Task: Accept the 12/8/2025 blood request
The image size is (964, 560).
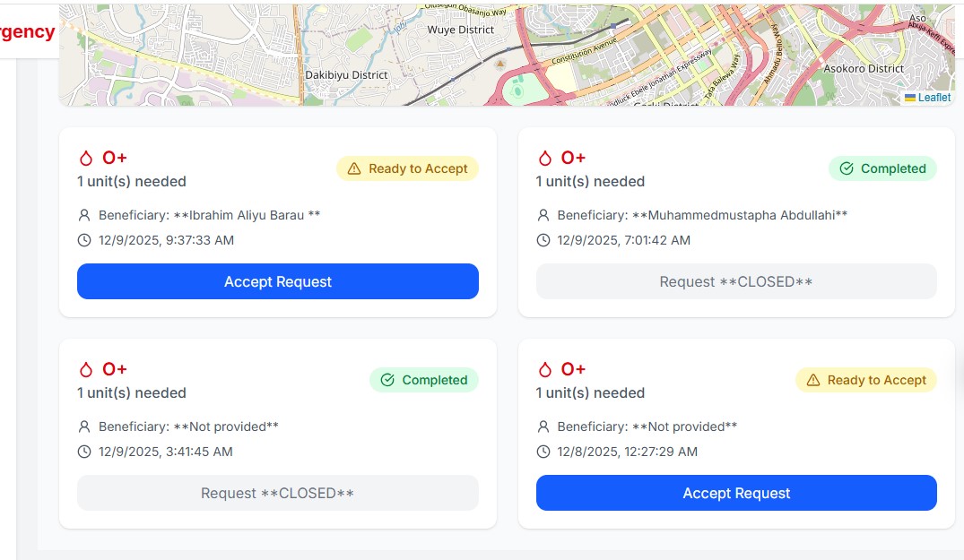Action: 736,493
